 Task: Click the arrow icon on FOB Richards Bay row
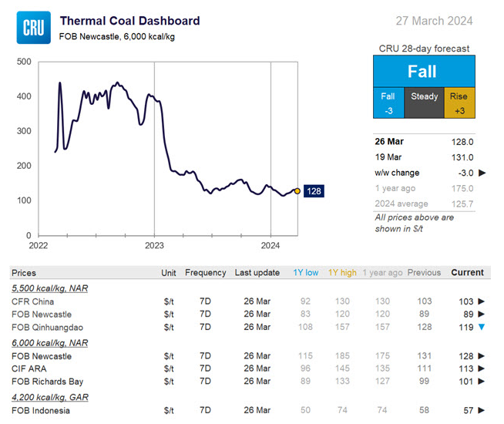coord(482,381)
